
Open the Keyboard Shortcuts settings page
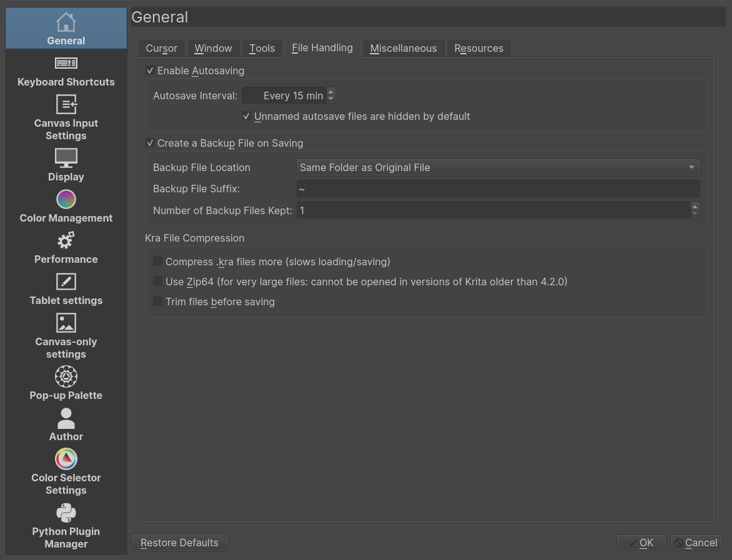(x=66, y=72)
